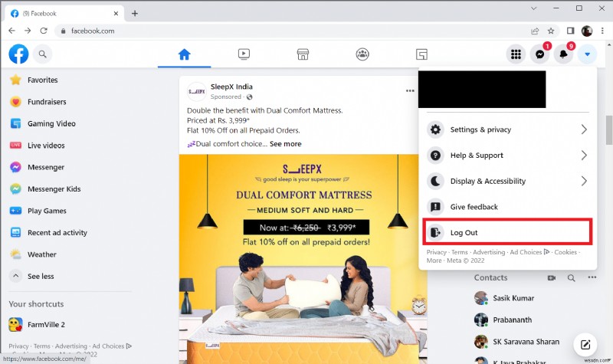This screenshot has height=364, width=613.
Task: Expand Help & Support chevron
Action: pos(584,156)
